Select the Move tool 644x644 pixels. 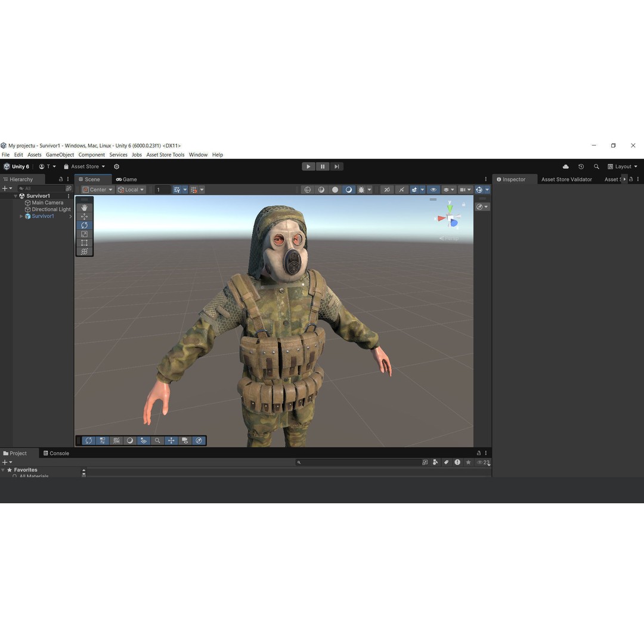click(x=84, y=216)
